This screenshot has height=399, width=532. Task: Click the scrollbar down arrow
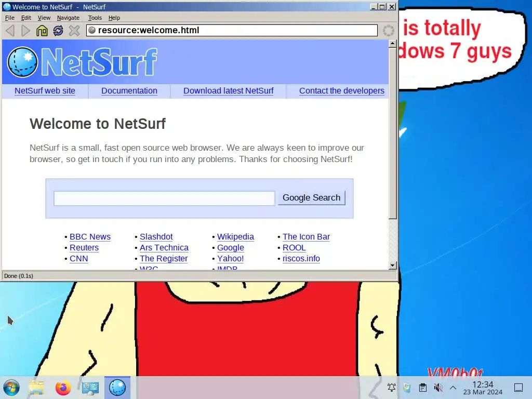[393, 265]
